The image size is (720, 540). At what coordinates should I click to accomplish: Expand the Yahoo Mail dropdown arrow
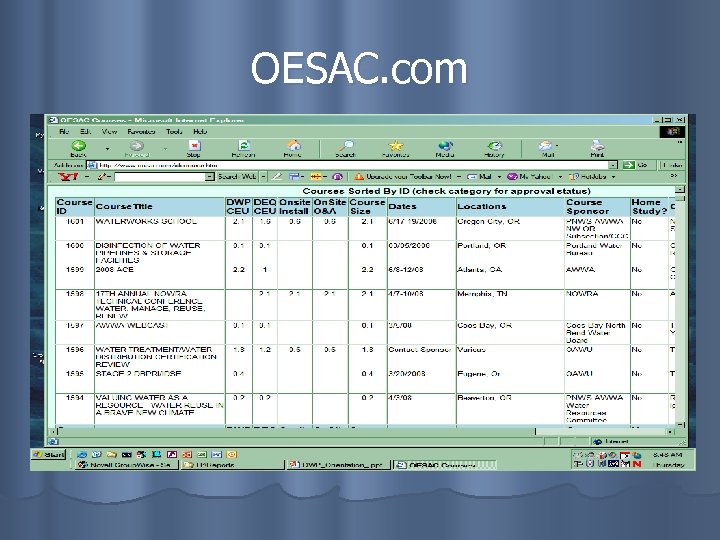pos(499,177)
